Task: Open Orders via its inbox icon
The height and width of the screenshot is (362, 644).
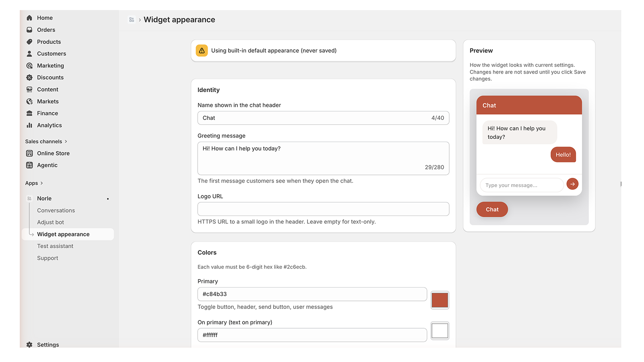Action: point(29,30)
